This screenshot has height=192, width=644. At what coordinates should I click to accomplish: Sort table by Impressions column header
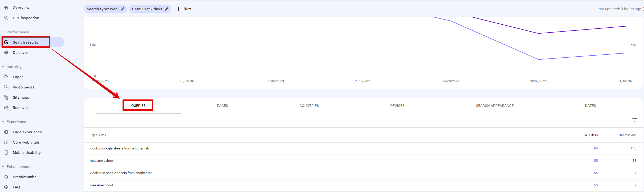tap(628, 135)
